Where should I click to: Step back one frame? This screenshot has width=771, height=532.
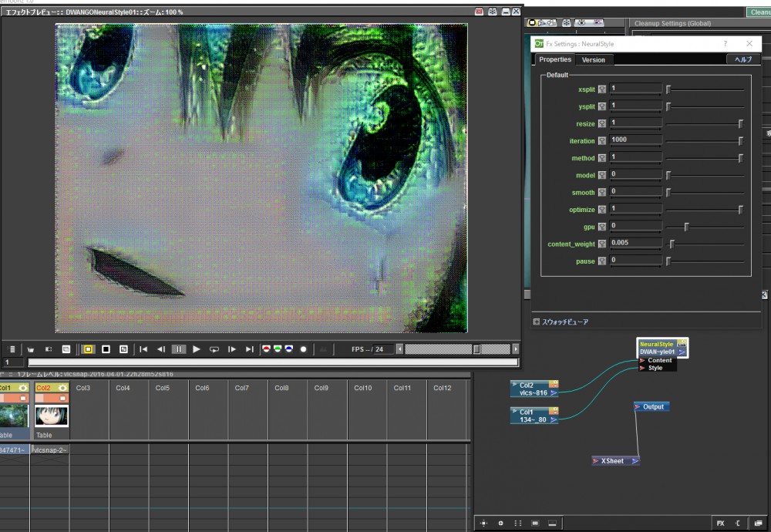tap(161, 349)
